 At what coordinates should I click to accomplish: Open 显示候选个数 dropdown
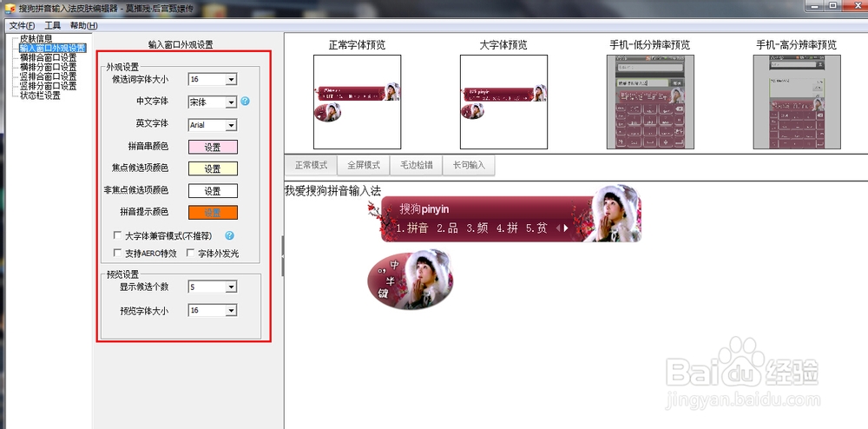coord(232,287)
